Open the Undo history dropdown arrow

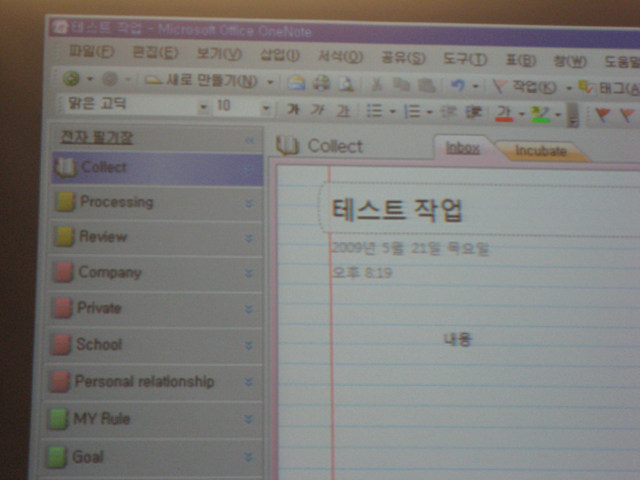pyautogui.click(x=475, y=86)
